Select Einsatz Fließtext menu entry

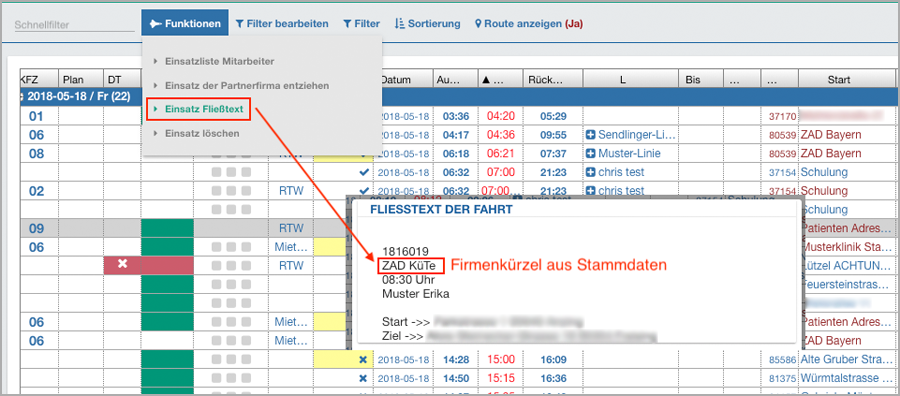tap(199, 109)
